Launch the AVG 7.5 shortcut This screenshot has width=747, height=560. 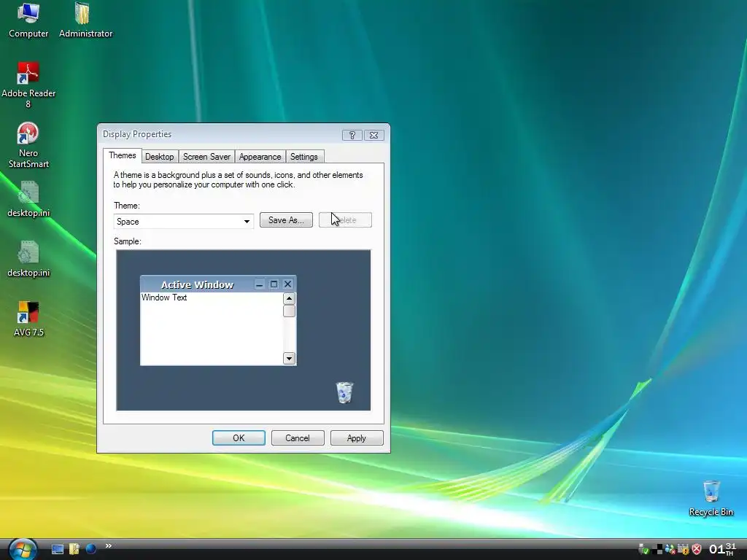click(28, 319)
